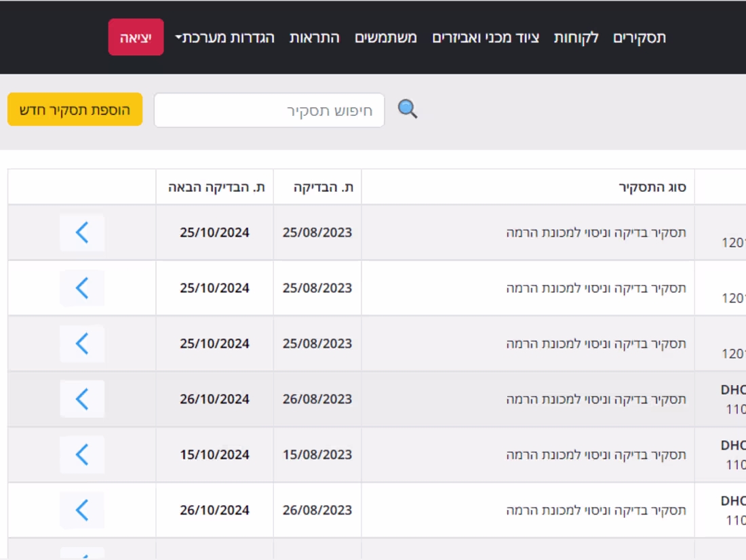Open the משתמשים page
This screenshot has height=560, width=746.
(x=386, y=37)
